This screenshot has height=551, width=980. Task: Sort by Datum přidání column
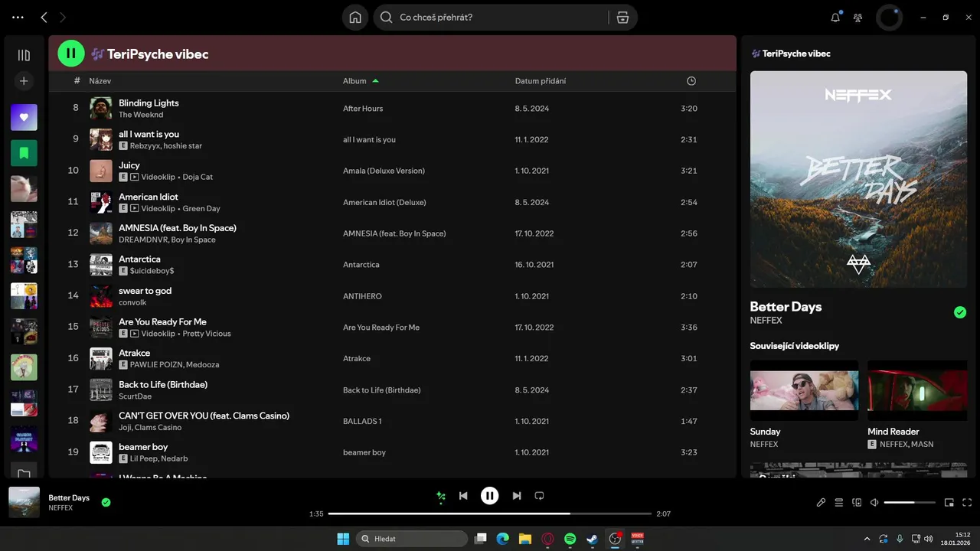click(541, 81)
